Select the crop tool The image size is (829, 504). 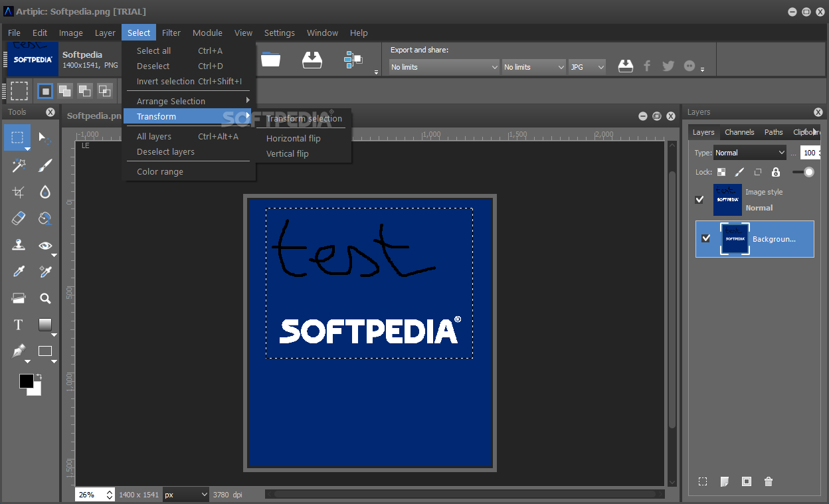[18, 192]
